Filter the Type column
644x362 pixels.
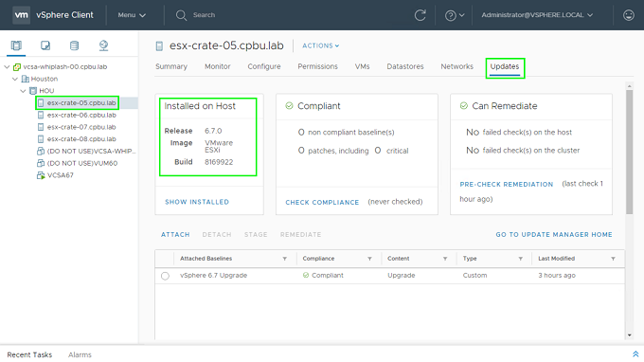[x=520, y=259]
